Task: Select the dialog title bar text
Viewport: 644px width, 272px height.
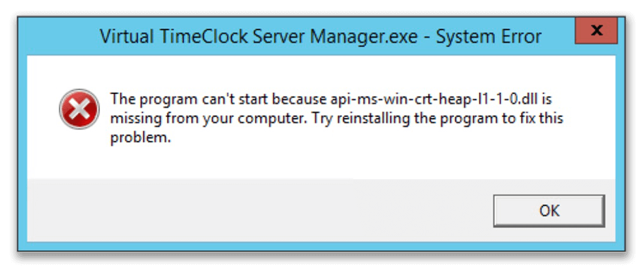Action: 320,37
